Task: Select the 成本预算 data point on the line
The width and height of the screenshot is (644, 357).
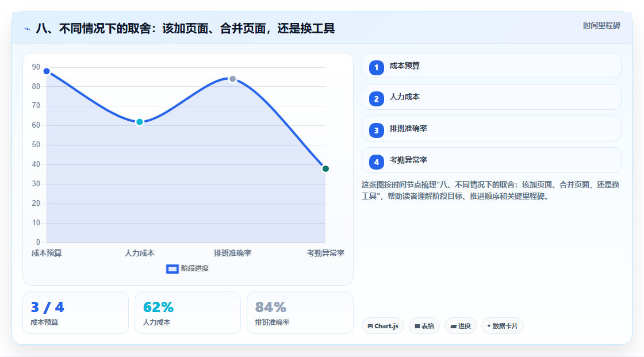Action: (47, 71)
